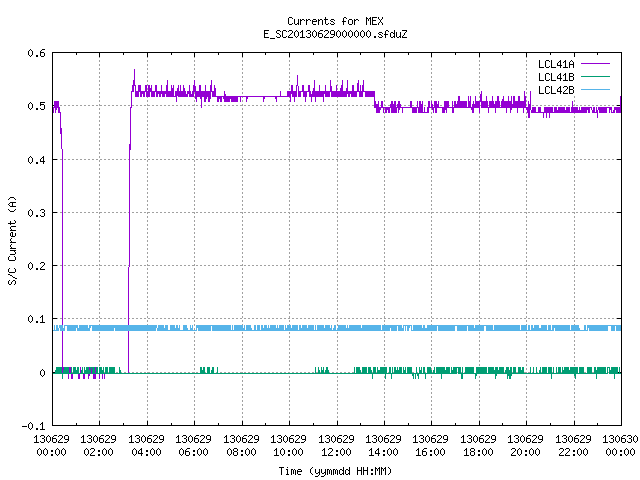Click the x-axis tick label 130629 22:00
Image resolution: width=640 pixels, height=480 pixels.
pos(573,445)
